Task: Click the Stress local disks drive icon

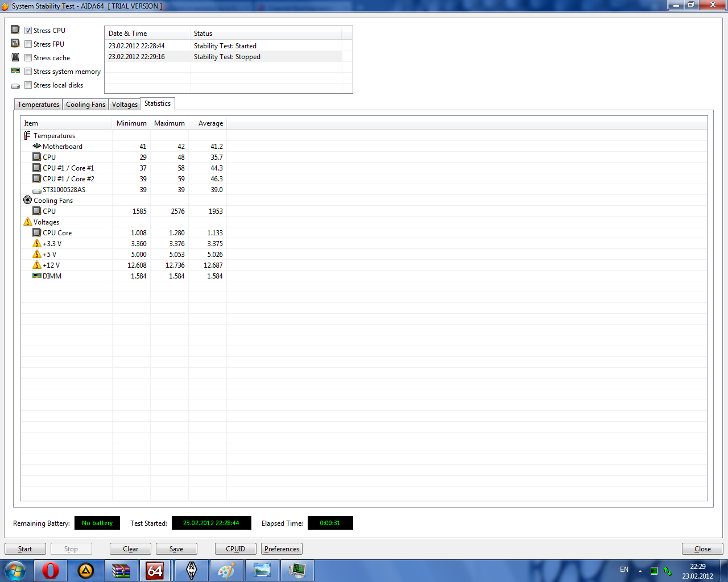Action: pyautogui.click(x=15, y=86)
